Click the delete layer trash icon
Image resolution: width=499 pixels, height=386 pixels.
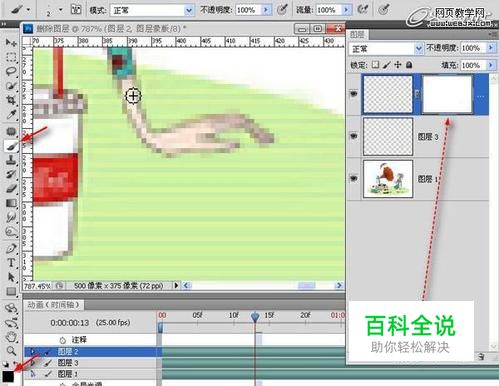pyautogui.click(x=481, y=357)
